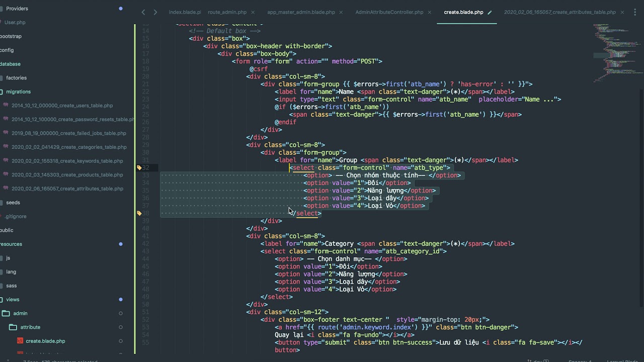Click the status circle beside attribute folder
The image size is (644, 362).
click(121, 327)
